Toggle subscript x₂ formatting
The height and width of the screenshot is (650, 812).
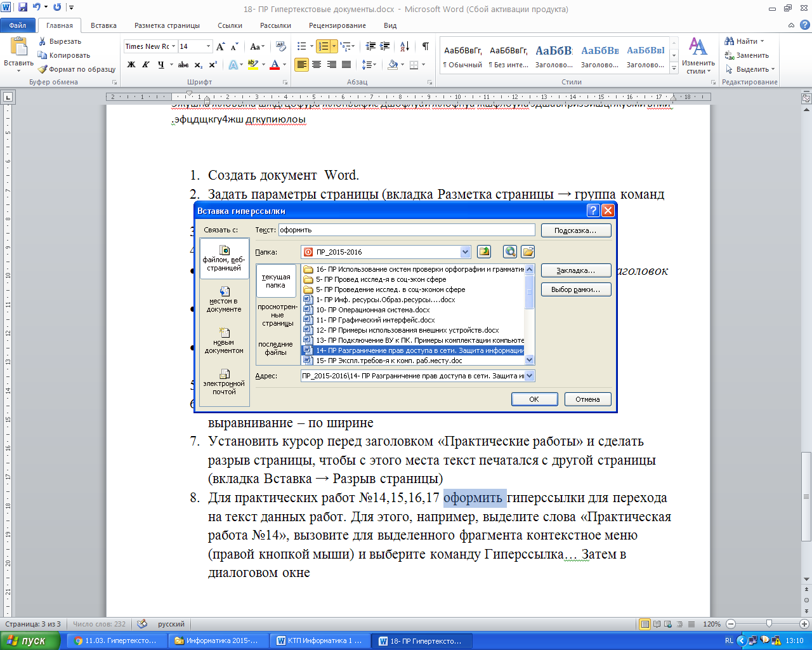[198, 65]
